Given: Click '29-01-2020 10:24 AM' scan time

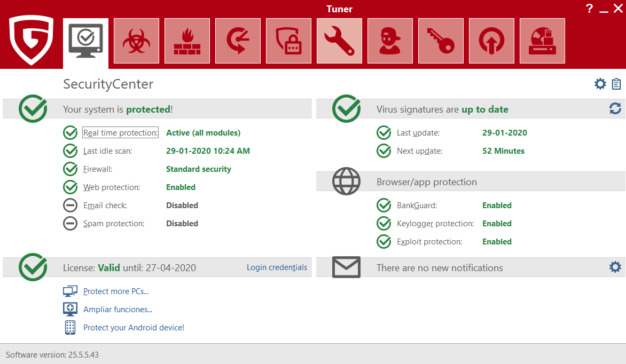Looking at the screenshot, I should pyautogui.click(x=208, y=151).
